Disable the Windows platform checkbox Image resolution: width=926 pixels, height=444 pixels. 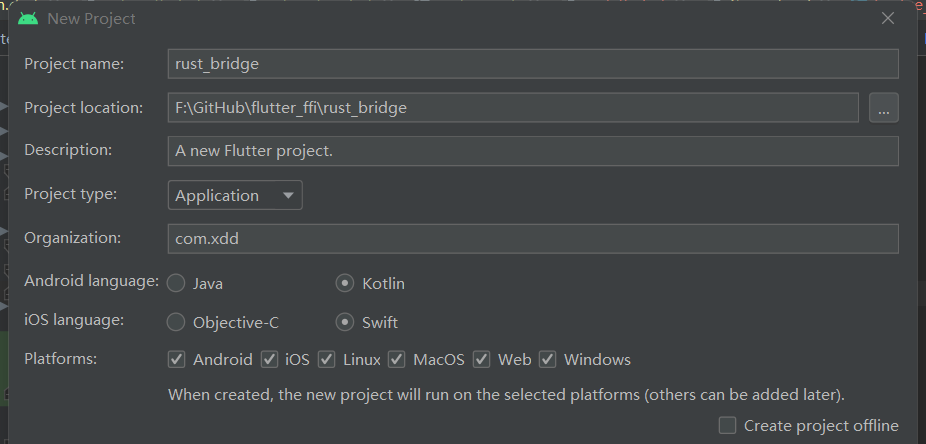tap(548, 359)
